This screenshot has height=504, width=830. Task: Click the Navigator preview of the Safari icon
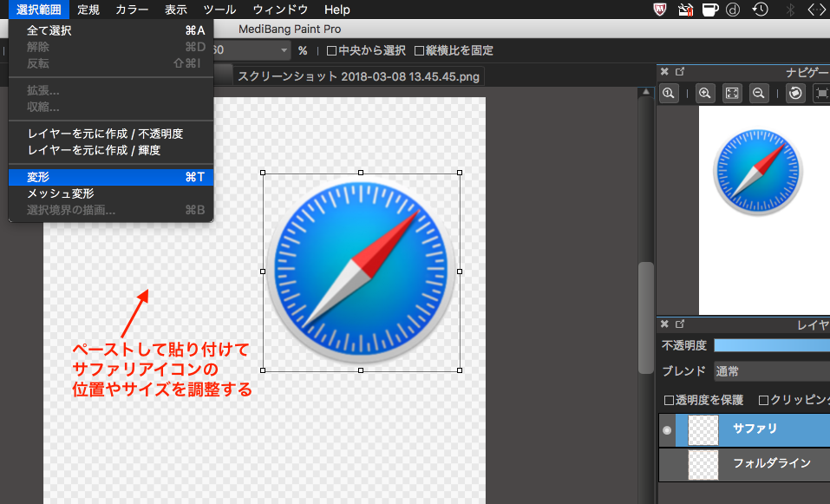pyautogui.click(x=757, y=172)
